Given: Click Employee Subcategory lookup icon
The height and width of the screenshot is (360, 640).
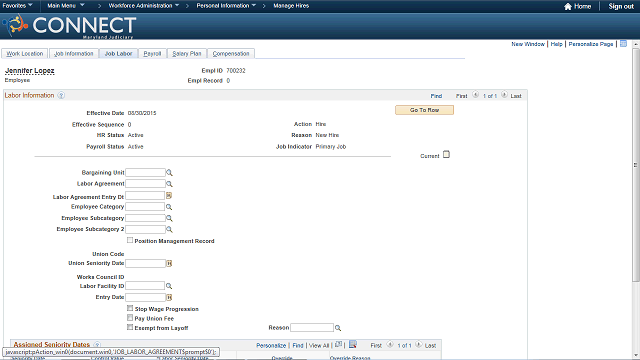Looking at the screenshot, I should [169, 218].
